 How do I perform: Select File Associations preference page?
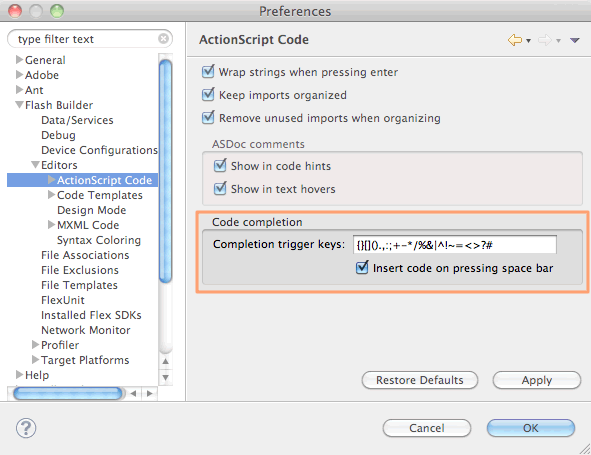pyautogui.click(x=85, y=255)
